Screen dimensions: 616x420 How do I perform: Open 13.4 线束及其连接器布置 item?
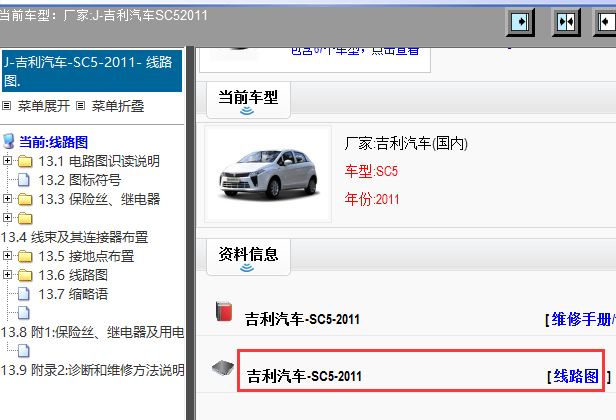74,237
